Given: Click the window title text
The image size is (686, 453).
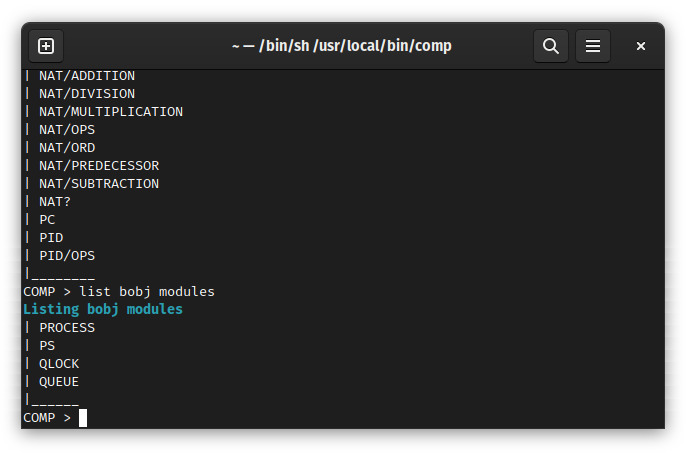Looking at the screenshot, I should 342,46.
